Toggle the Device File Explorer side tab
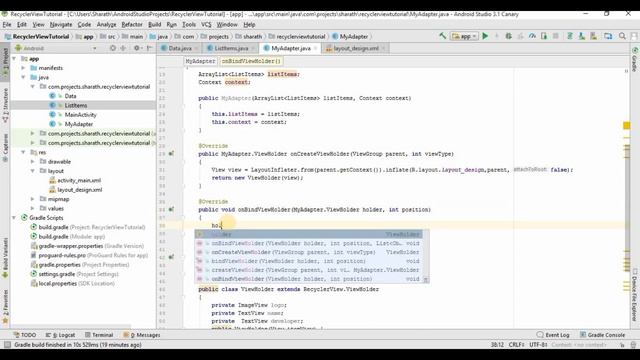 click(x=635, y=295)
